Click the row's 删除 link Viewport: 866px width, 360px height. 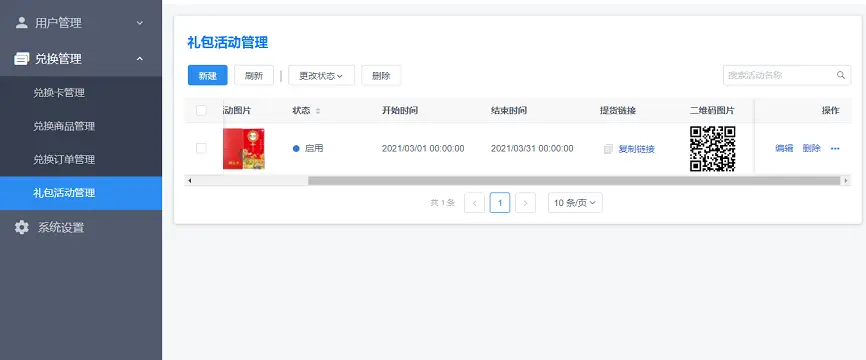click(x=811, y=148)
